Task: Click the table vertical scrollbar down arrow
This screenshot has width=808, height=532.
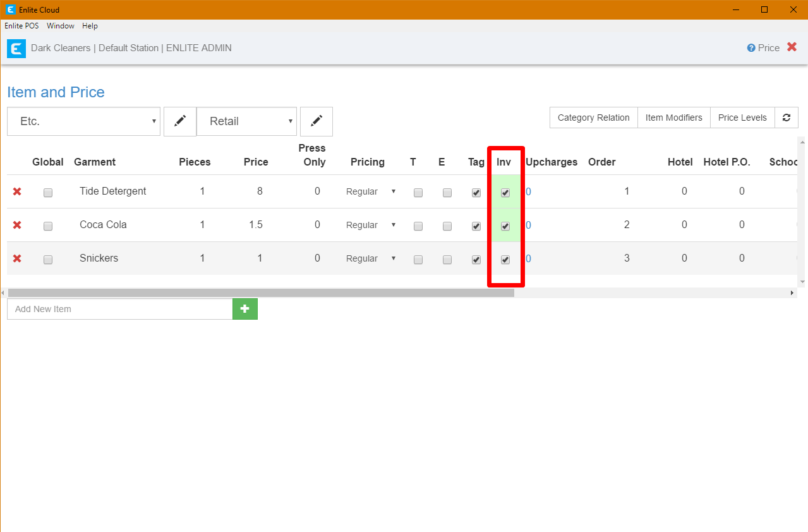Action: point(802,282)
